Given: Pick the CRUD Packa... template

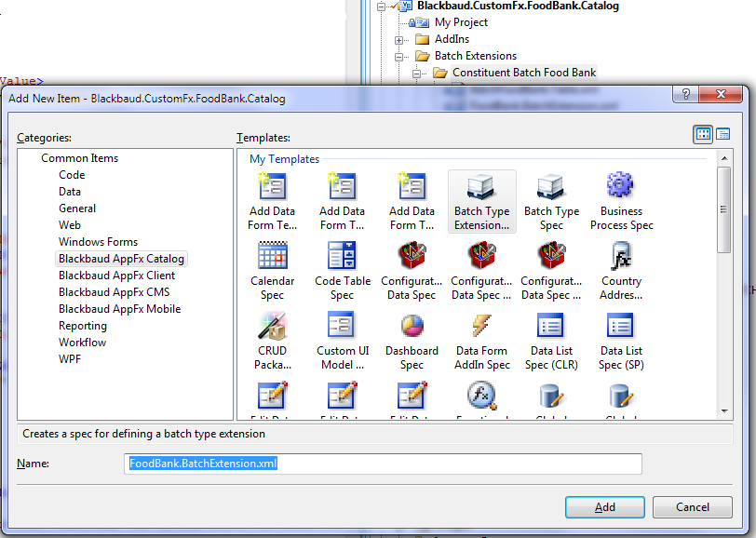Looking at the screenshot, I should 273,342.
